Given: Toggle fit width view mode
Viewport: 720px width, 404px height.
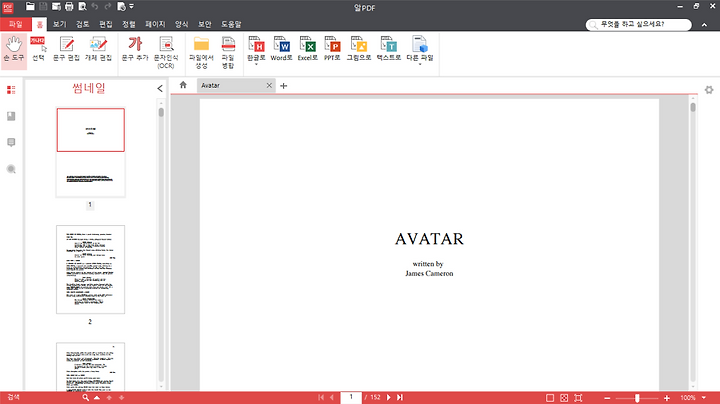Looking at the screenshot, I should click(x=578, y=398).
